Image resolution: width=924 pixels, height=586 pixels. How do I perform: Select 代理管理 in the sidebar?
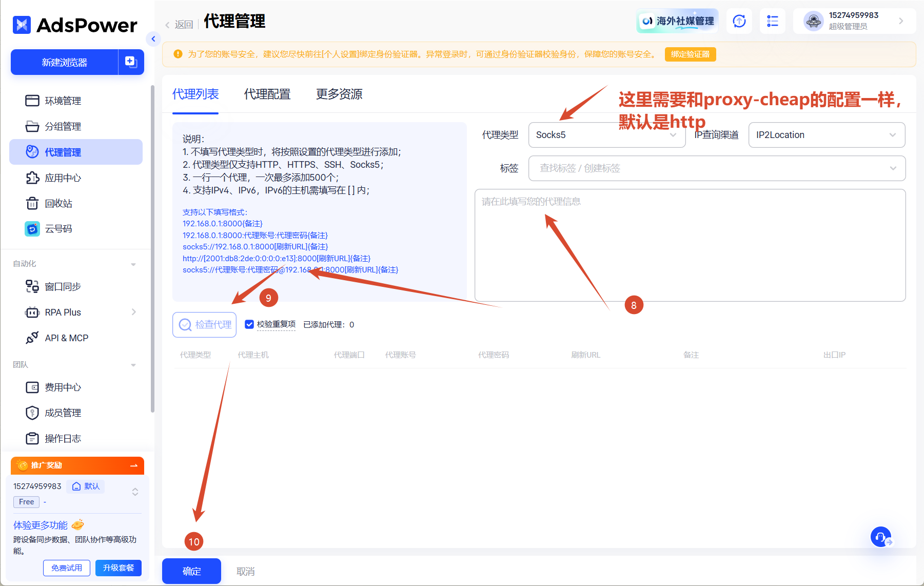[76, 152]
